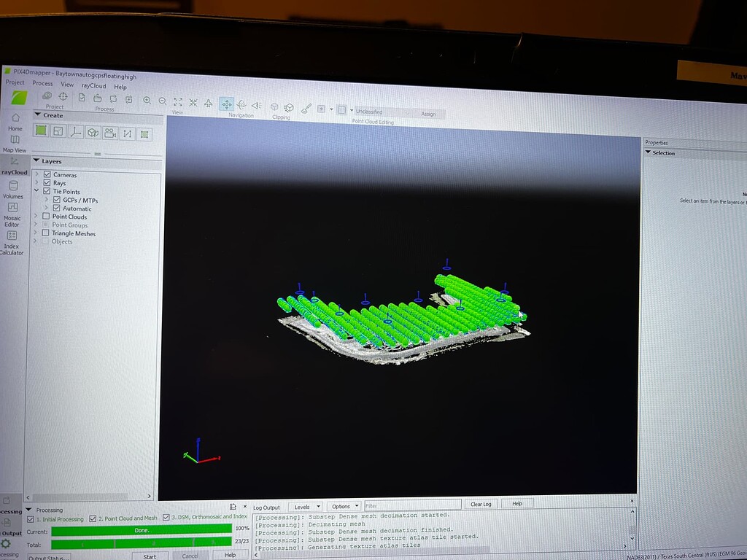747x560 pixels.
Task: Open the Levels dropdown in the Log Output bar
Action: pos(306,507)
